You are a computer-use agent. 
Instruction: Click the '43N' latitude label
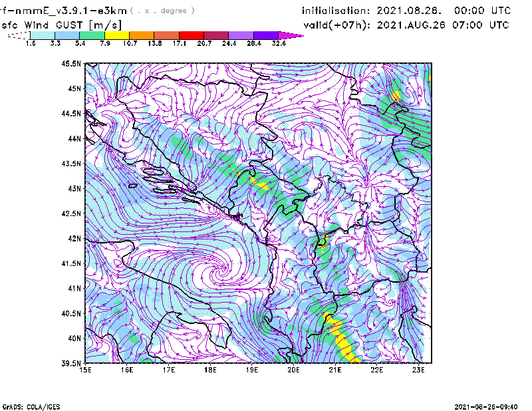tap(74, 188)
